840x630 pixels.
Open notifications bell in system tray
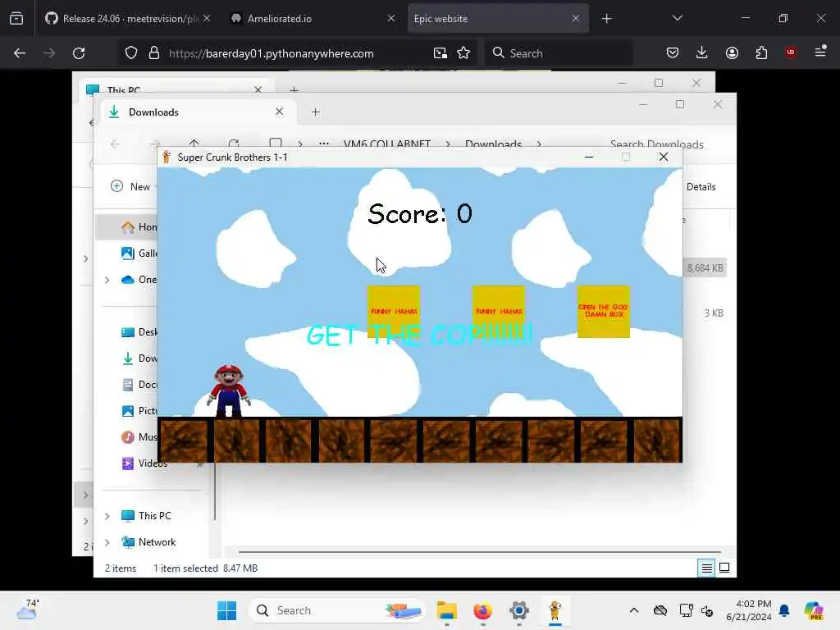[x=784, y=610]
